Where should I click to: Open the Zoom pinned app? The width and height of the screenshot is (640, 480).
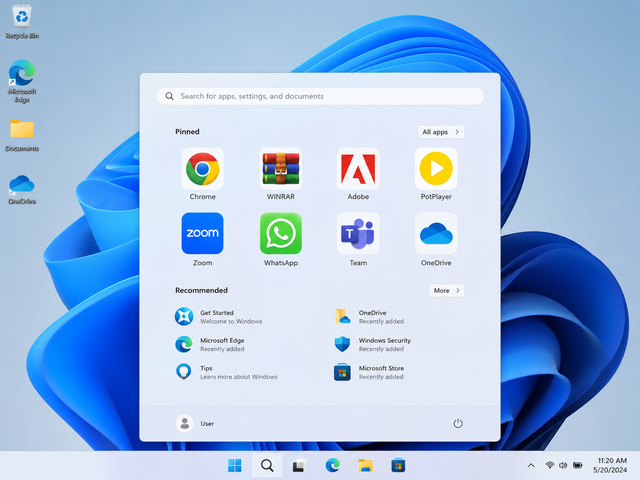tap(202, 240)
